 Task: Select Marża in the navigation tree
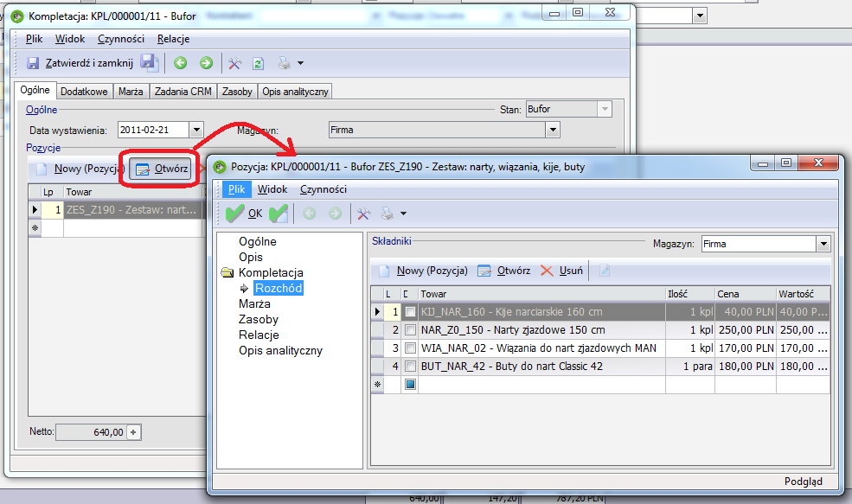coord(254,304)
